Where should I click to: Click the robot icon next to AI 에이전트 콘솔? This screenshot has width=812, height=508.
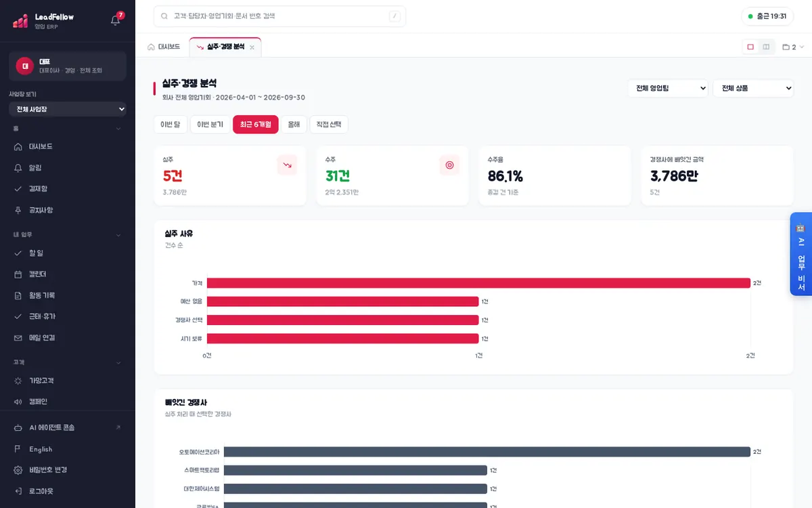coord(18,427)
